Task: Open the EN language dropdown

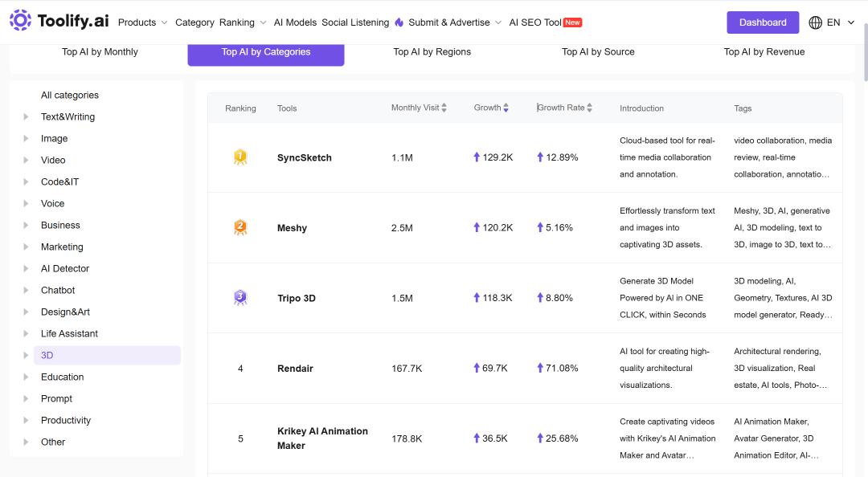Action: click(x=841, y=22)
